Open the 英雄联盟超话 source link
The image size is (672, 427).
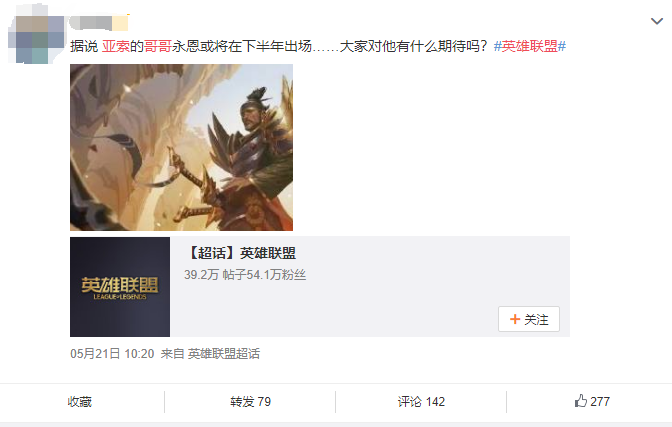[x=224, y=354]
